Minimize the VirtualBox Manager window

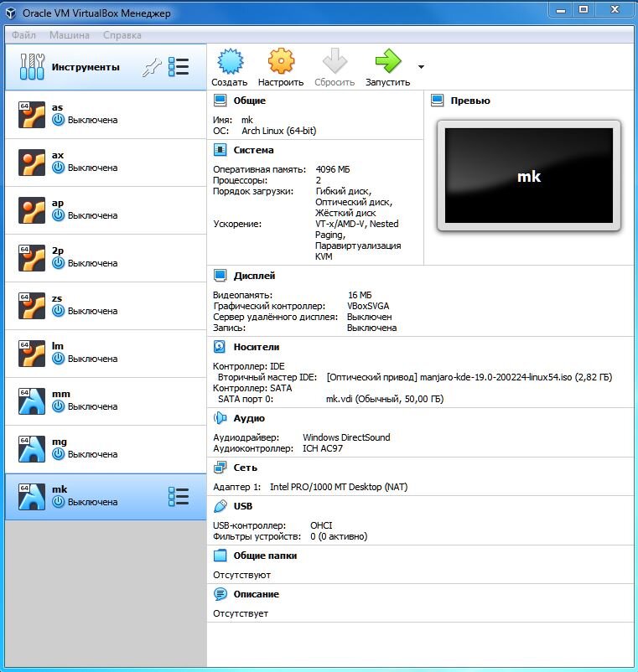pyautogui.click(x=561, y=10)
